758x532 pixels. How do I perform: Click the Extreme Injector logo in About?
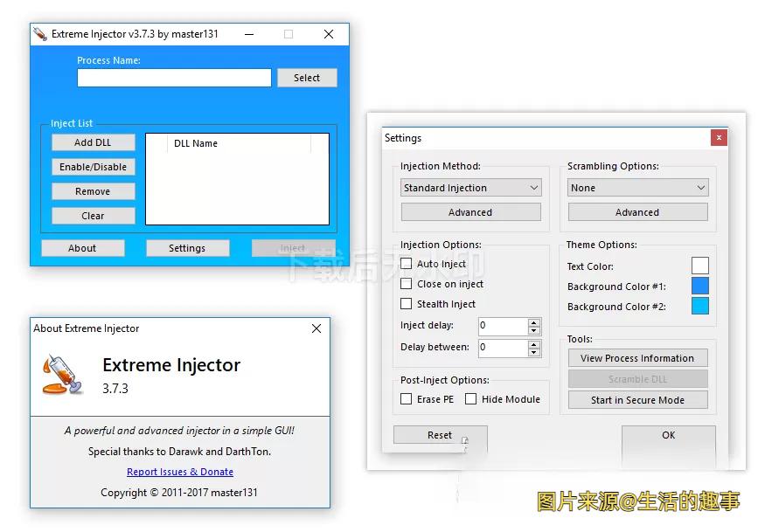[x=62, y=374]
